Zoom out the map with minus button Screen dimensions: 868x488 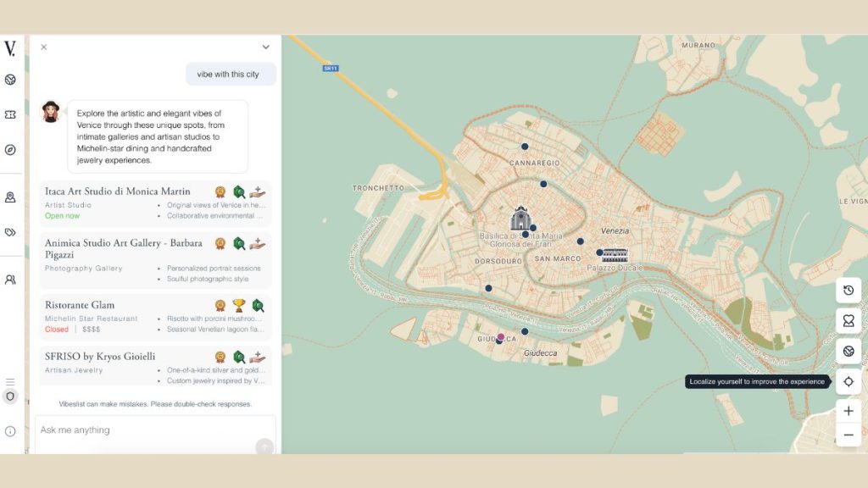[848, 435]
